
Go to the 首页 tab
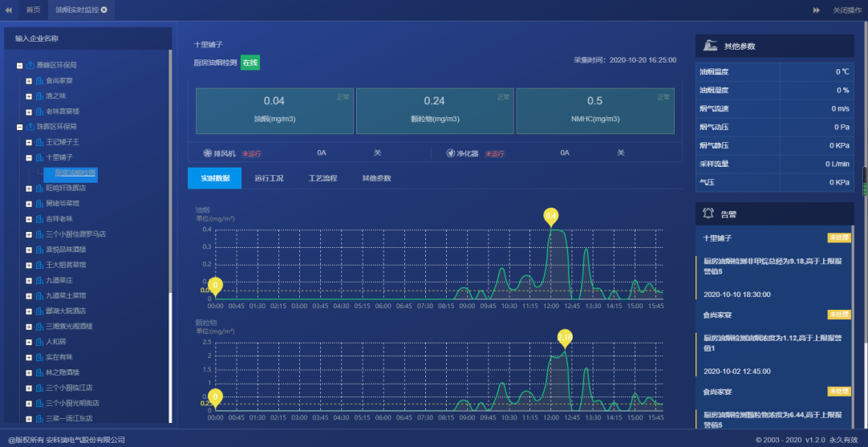pos(33,10)
